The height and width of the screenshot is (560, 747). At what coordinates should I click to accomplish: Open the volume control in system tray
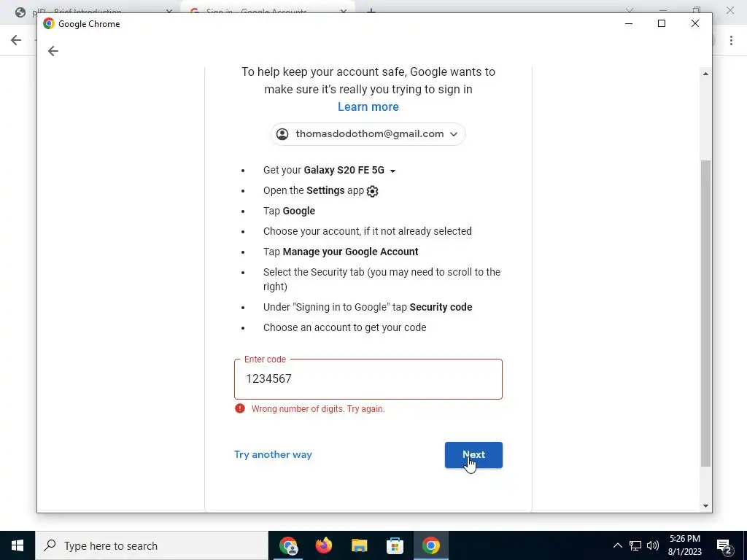[653, 545]
